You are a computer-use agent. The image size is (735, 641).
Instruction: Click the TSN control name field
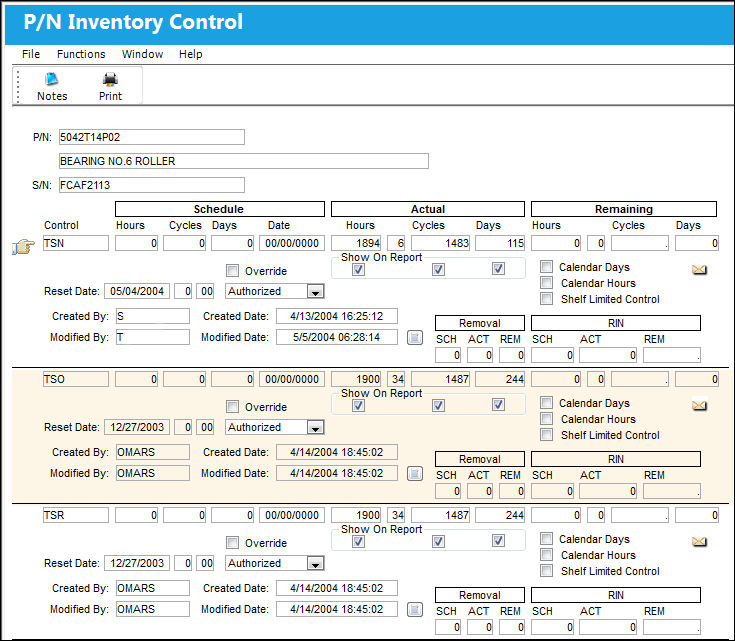76,243
